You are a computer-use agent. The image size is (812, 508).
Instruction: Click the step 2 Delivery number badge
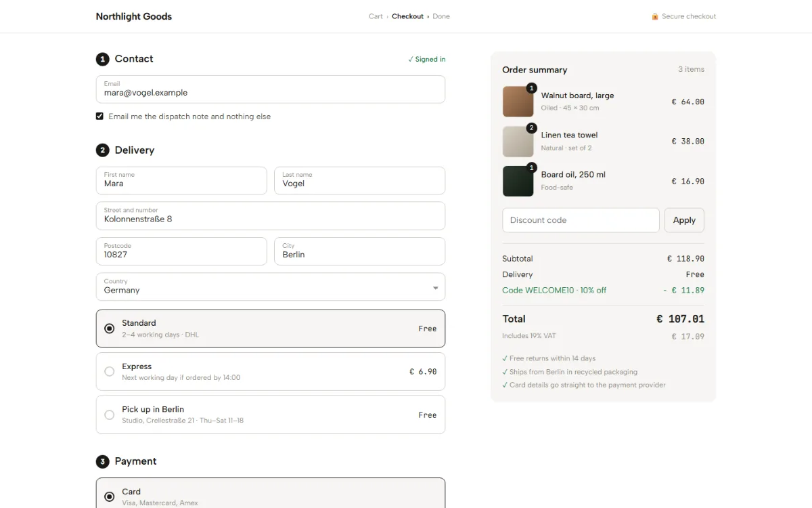(x=102, y=150)
